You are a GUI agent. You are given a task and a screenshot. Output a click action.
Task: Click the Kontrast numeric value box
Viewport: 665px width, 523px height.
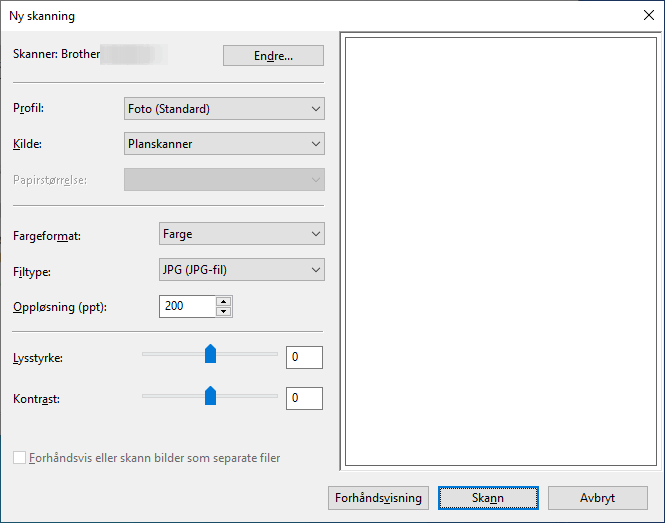tap(304, 398)
